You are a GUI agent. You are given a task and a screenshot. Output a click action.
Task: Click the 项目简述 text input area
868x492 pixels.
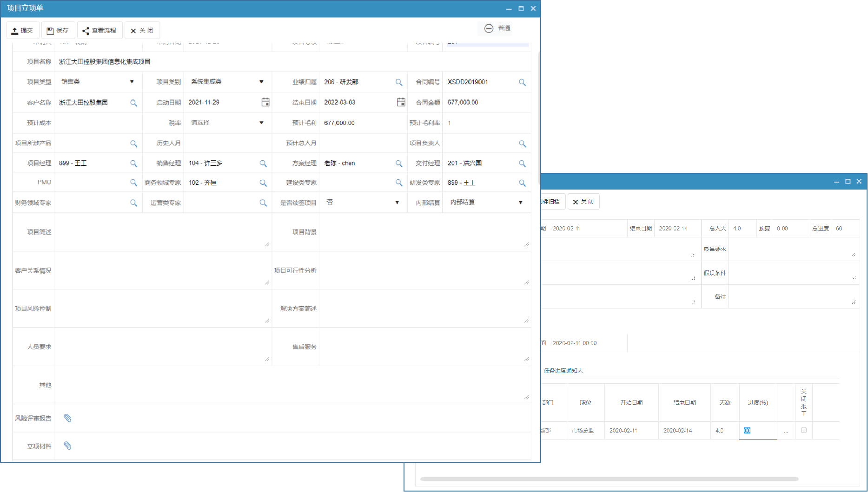pyautogui.click(x=163, y=232)
